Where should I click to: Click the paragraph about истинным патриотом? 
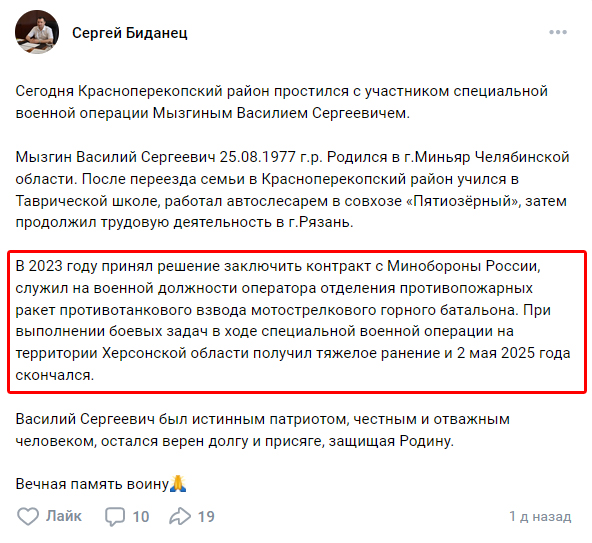tap(263, 430)
